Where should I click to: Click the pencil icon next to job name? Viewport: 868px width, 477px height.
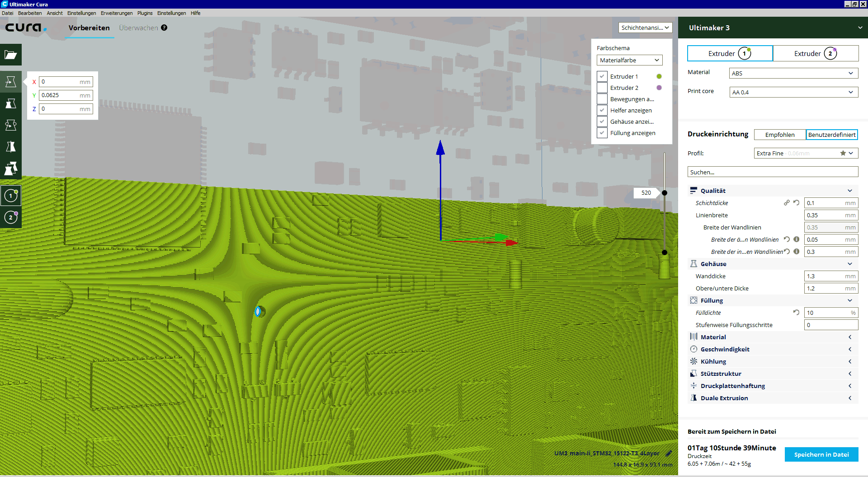[669, 453]
